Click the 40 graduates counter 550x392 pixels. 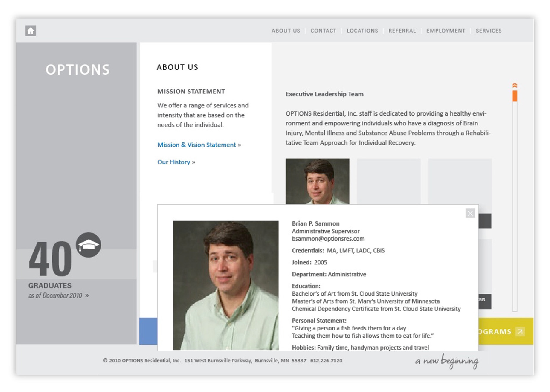50,259
